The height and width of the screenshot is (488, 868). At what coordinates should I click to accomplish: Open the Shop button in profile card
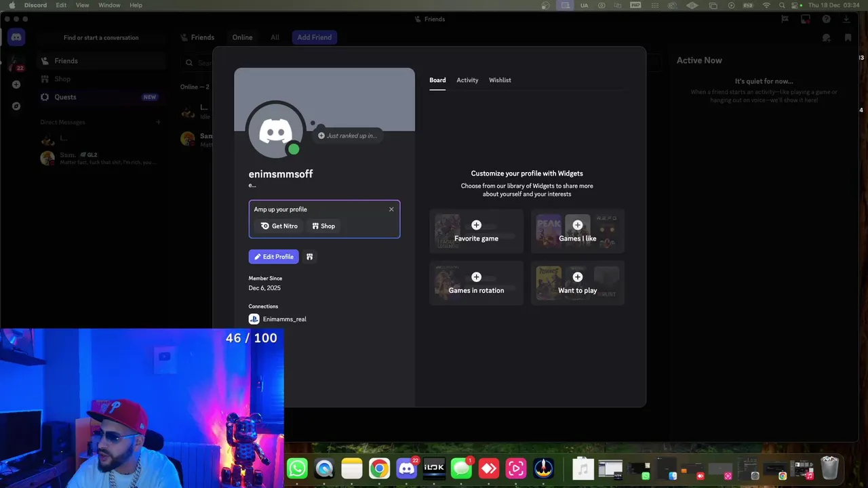(x=323, y=226)
